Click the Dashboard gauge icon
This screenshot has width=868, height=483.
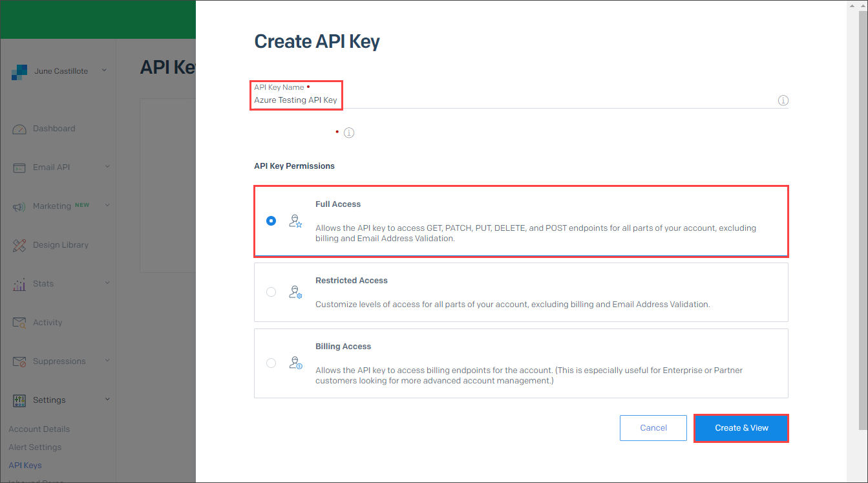19,129
